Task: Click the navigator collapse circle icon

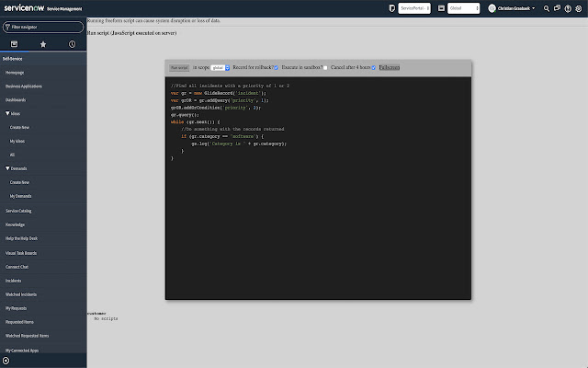Action: click(6, 361)
